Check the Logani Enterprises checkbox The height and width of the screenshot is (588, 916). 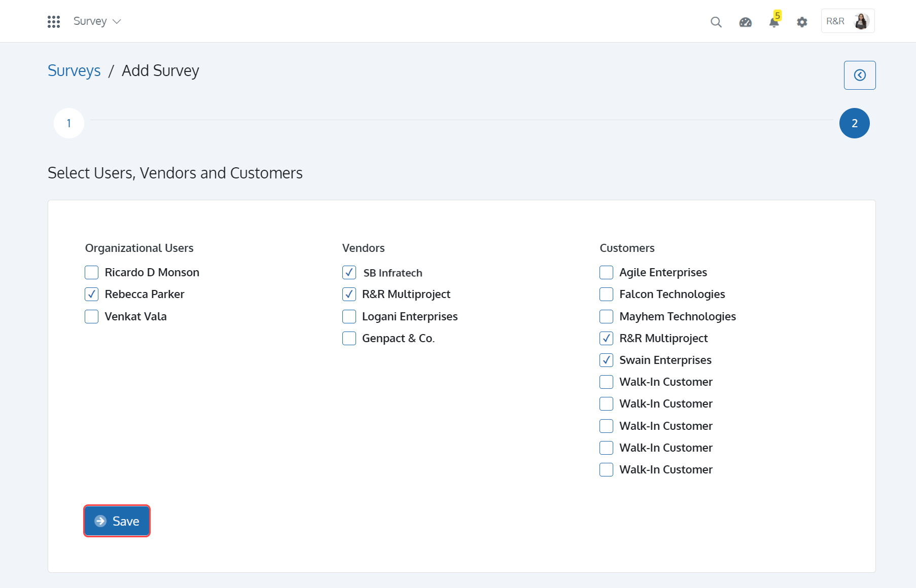click(349, 316)
